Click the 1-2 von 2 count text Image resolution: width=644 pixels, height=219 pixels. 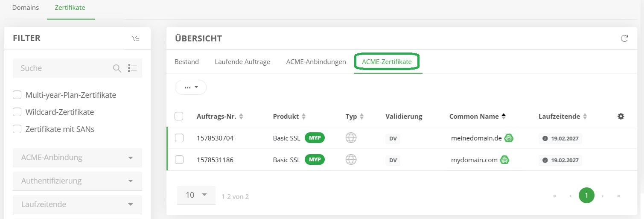coord(235,197)
